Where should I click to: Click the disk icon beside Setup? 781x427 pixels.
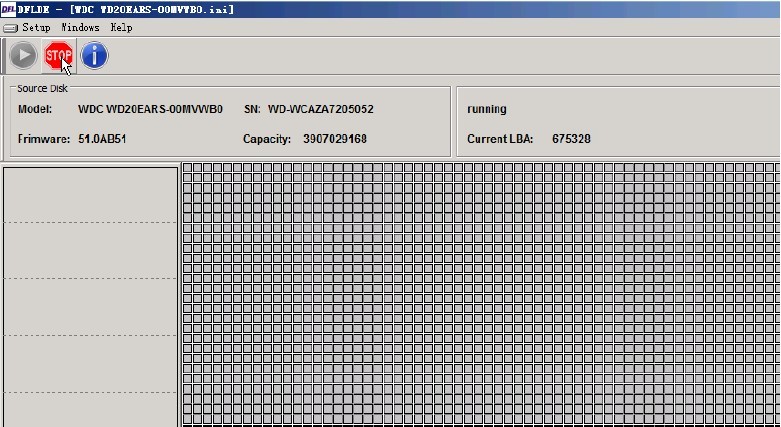click(x=10, y=28)
